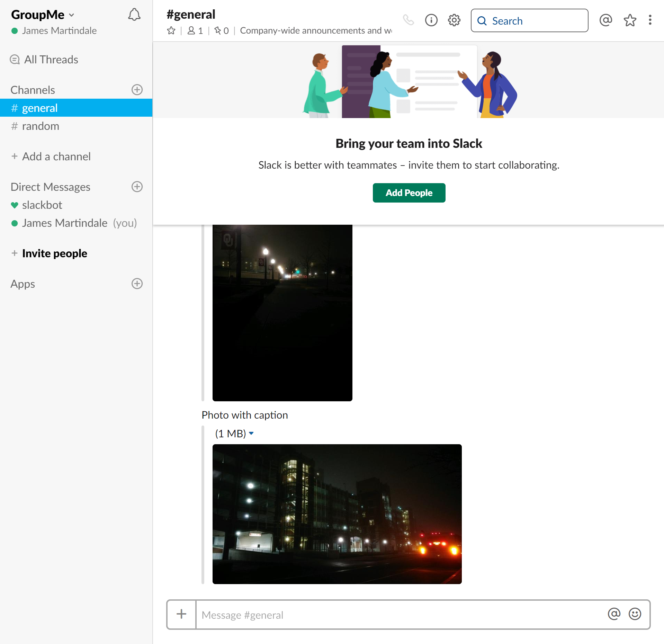The image size is (664, 644).
Task: Open new direct message with plus icon
Action: [x=137, y=187]
